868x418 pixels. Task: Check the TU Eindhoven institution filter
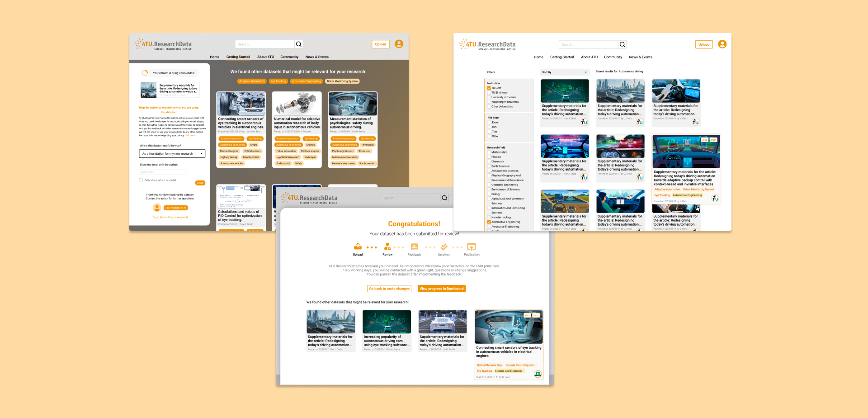click(489, 92)
